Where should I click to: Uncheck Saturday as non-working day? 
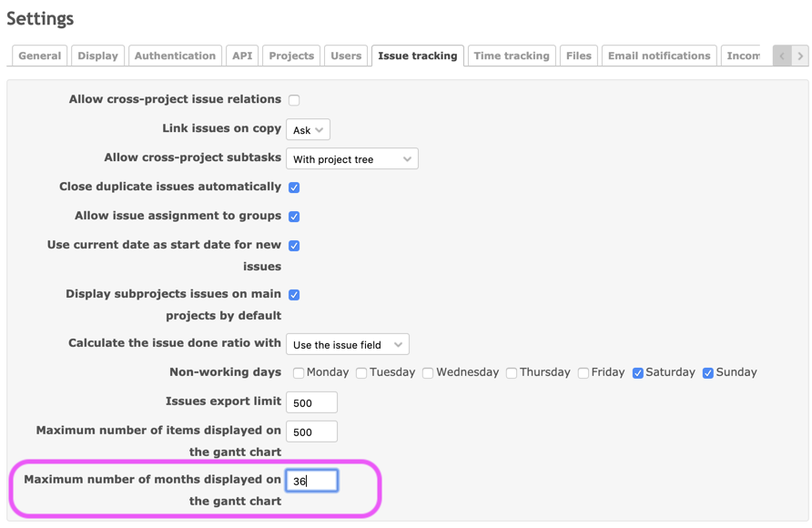pyautogui.click(x=638, y=373)
